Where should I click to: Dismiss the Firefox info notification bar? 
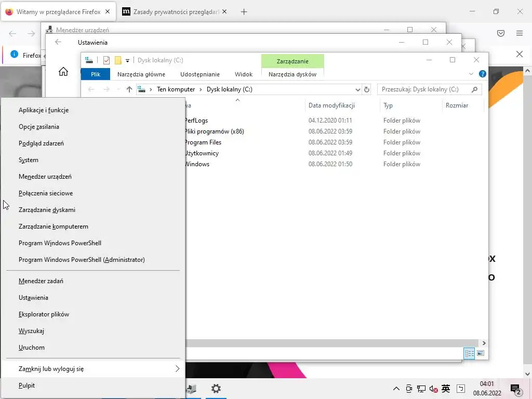[520, 54]
